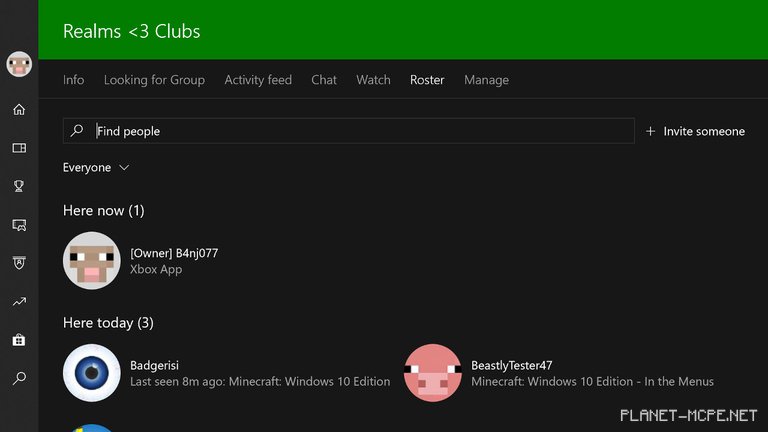This screenshot has height=432, width=768.
Task: Open the Clubs shield icon
Action: coord(19,263)
